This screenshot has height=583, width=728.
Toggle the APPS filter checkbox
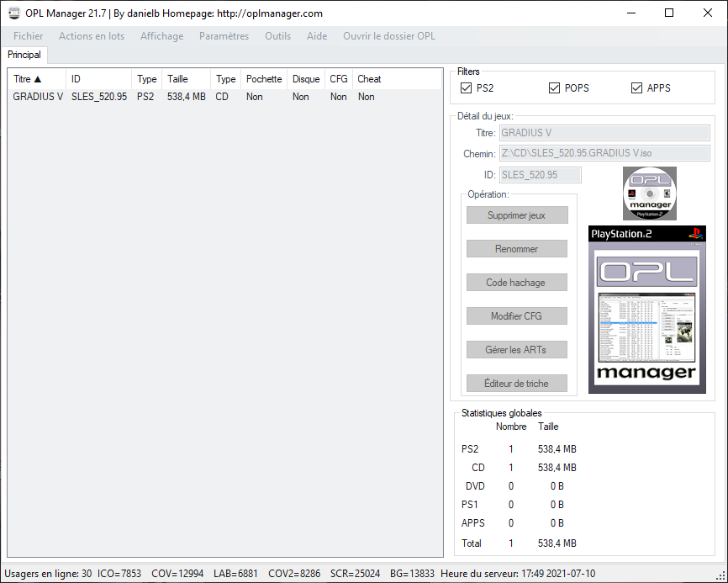click(636, 87)
